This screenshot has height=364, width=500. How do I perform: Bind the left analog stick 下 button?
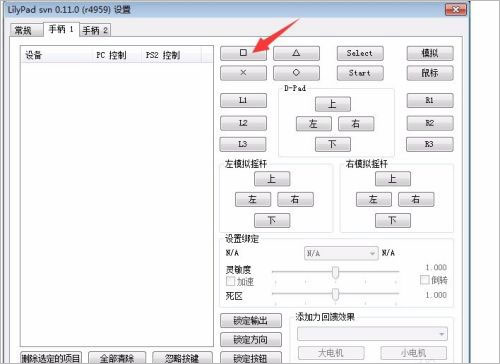click(272, 220)
